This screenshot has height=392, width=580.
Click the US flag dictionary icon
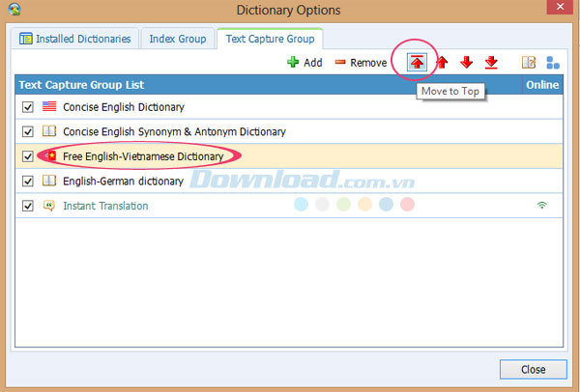click(x=48, y=107)
